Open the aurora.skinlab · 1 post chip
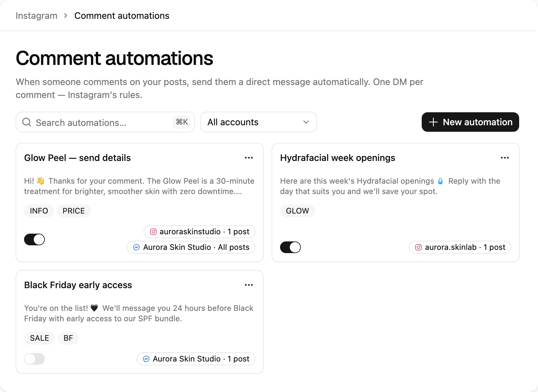Screen dimensions: 538x392 (x=460, y=247)
